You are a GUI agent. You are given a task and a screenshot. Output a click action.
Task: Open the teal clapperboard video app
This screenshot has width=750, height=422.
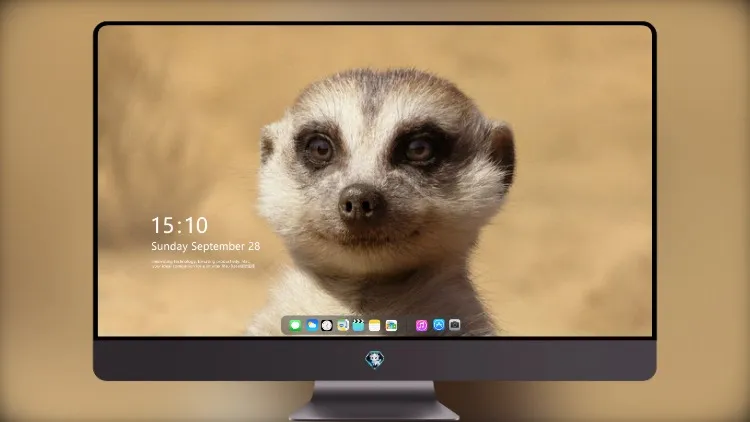pos(358,325)
